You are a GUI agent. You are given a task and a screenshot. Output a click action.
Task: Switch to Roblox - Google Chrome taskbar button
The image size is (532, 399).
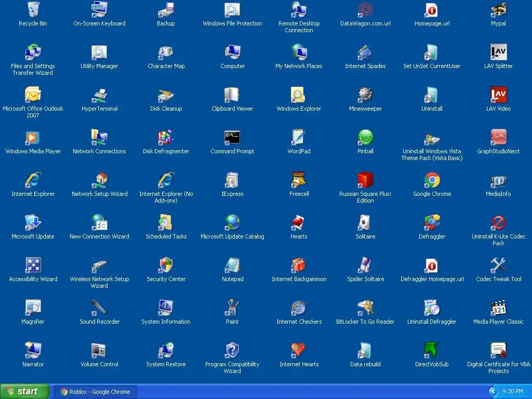[96, 392]
